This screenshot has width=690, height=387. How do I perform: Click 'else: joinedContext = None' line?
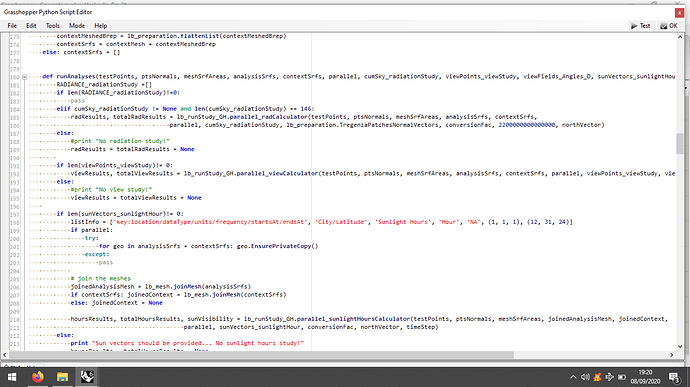116,303
